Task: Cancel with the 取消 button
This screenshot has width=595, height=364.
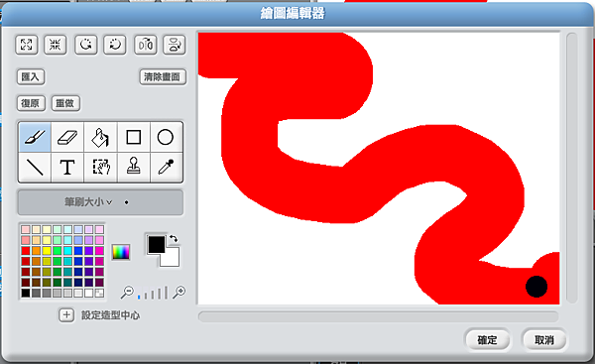Action: (544, 340)
